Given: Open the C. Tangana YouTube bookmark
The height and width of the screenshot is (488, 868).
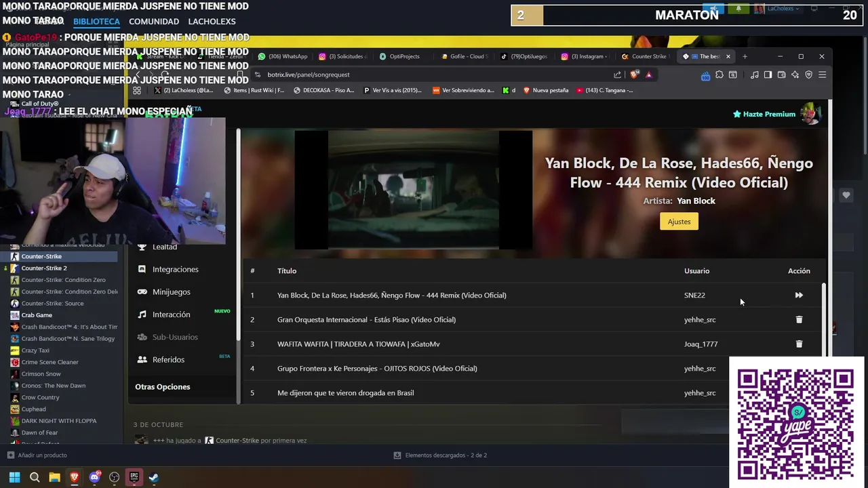Looking at the screenshot, I should (x=604, y=90).
